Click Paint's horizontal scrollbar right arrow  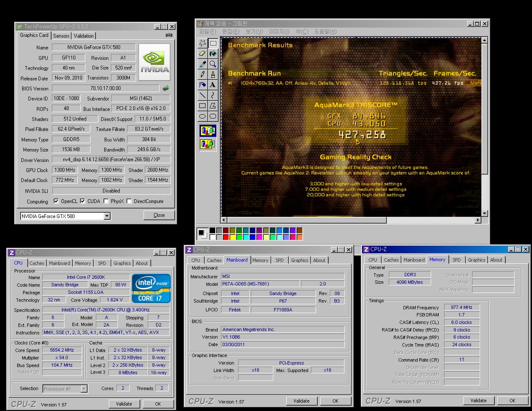478,220
